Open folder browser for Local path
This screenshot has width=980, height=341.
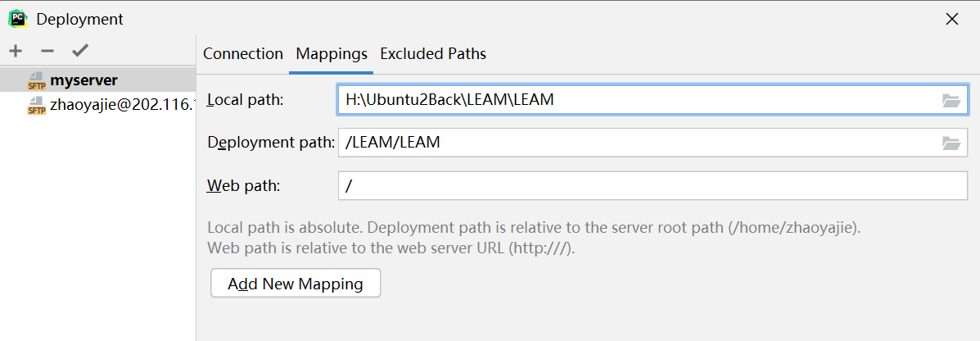(951, 101)
